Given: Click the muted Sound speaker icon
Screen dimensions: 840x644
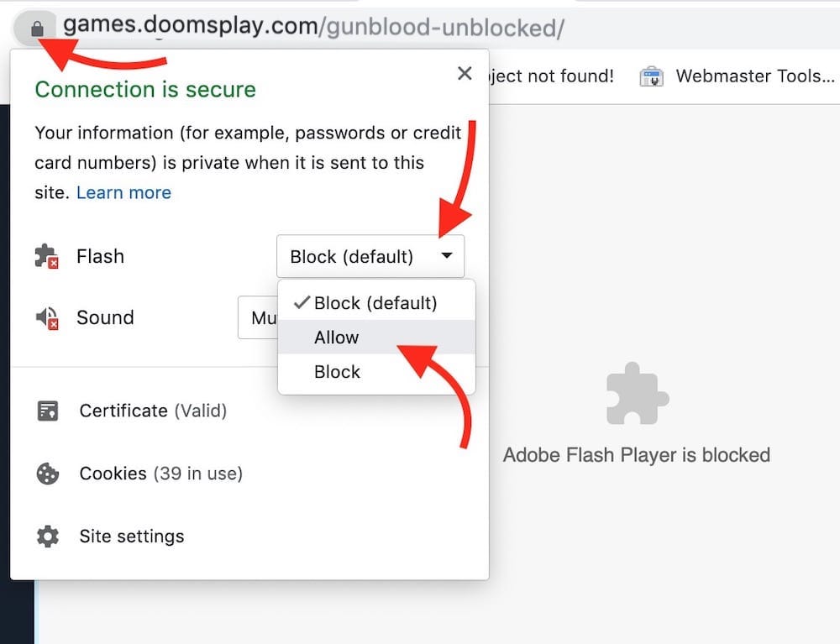Looking at the screenshot, I should click(47, 318).
